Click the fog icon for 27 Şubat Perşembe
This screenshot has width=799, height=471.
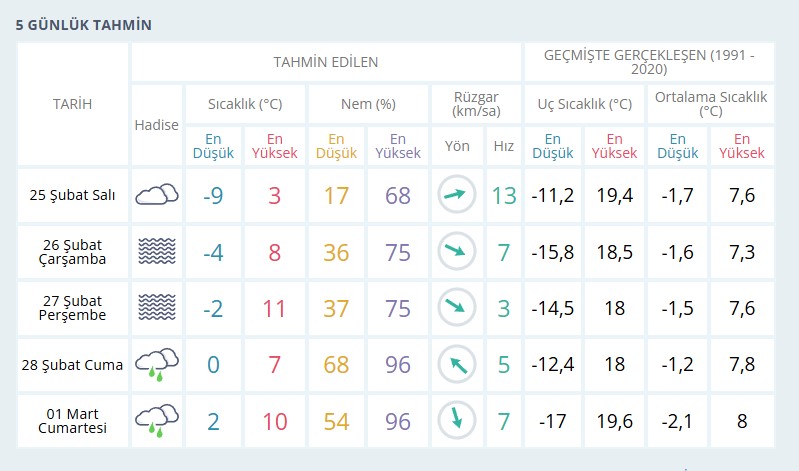tap(157, 307)
